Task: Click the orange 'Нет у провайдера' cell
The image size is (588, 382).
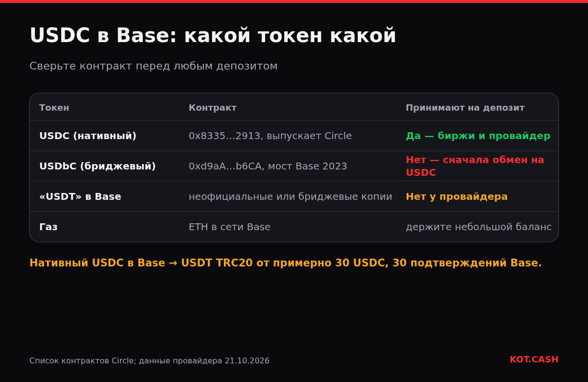Action: [x=457, y=196]
